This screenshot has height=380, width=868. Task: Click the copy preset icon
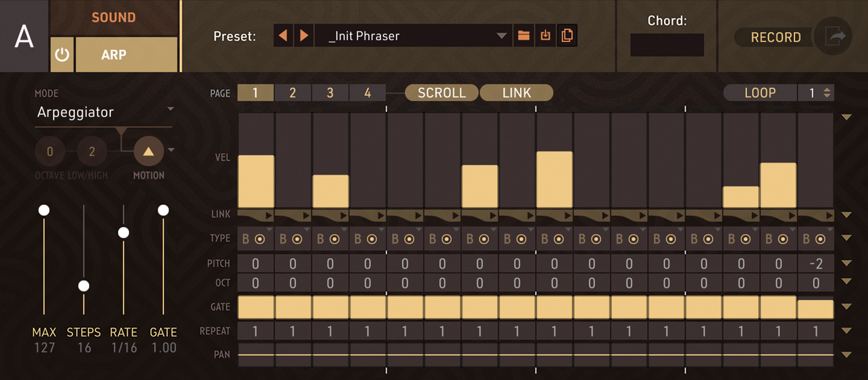pos(567,35)
